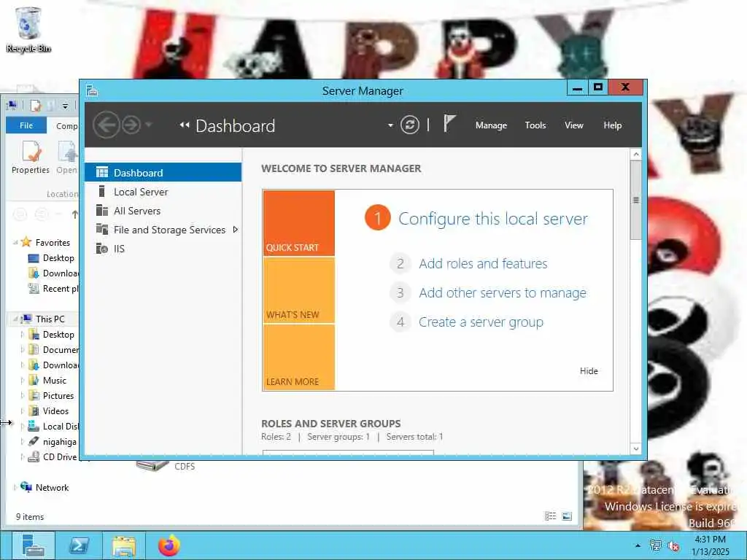The image size is (747, 560).
Task: Click the Local Server icon
Action: (x=101, y=191)
